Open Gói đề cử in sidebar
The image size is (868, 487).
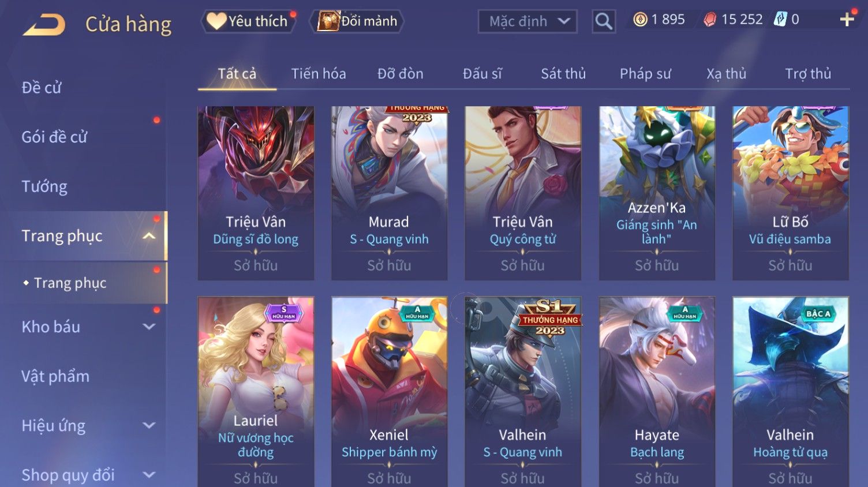click(54, 137)
